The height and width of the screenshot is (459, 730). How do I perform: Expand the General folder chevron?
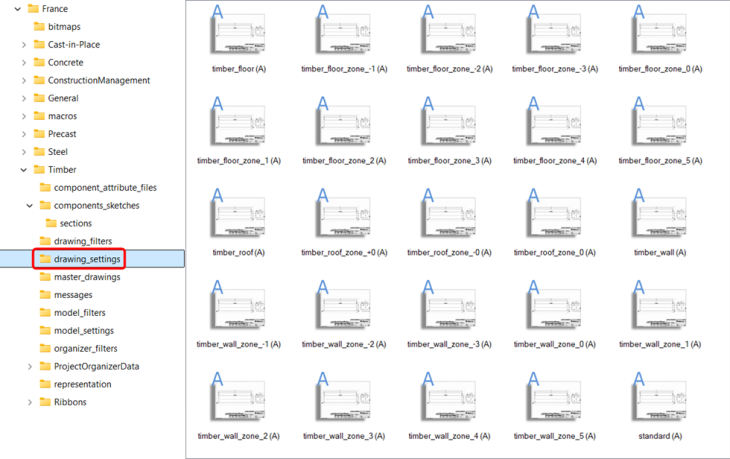[x=24, y=98]
